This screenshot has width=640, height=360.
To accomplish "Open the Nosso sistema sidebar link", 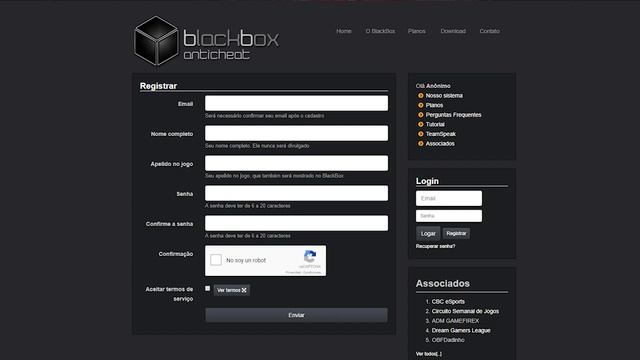I will 444,96.
